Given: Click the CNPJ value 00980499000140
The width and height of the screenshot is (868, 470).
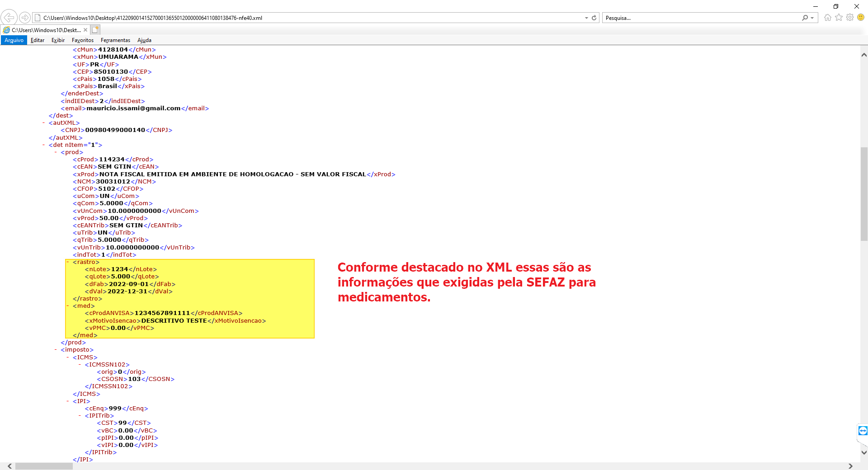Looking at the screenshot, I should (115, 130).
